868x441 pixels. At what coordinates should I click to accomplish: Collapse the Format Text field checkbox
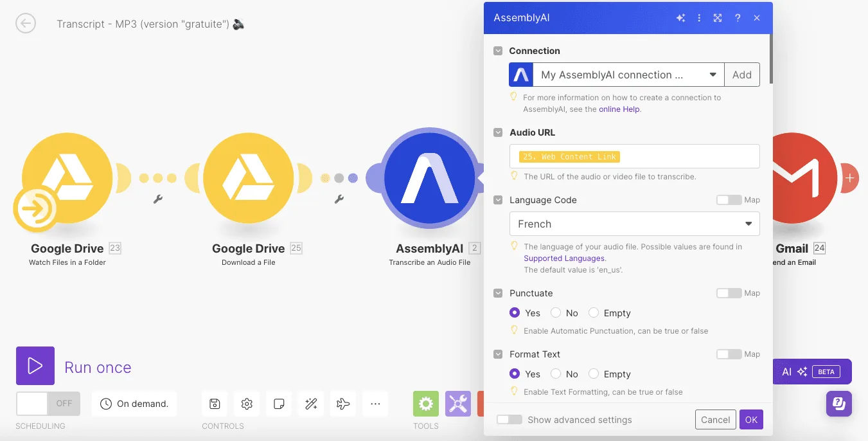click(x=498, y=354)
